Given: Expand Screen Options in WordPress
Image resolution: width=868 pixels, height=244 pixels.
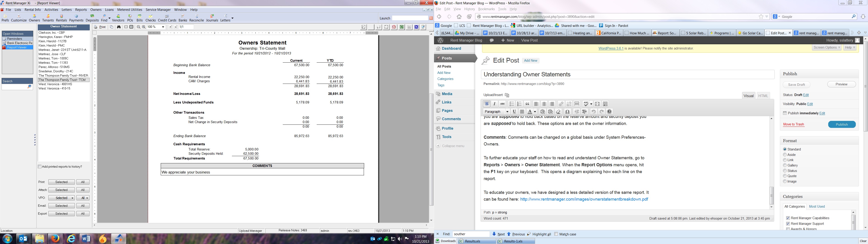Looking at the screenshot, I should tap(827, 48).
